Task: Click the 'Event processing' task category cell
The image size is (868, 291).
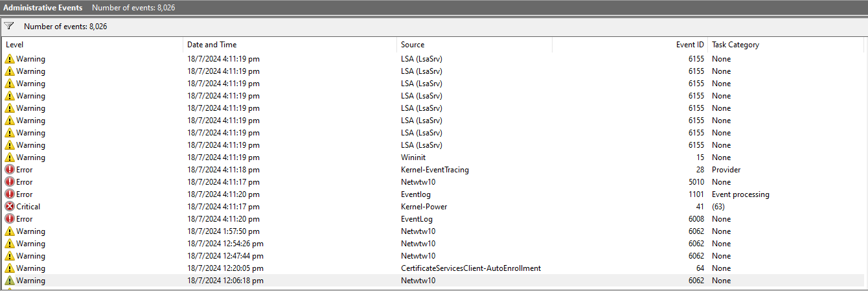Action: 740,194
